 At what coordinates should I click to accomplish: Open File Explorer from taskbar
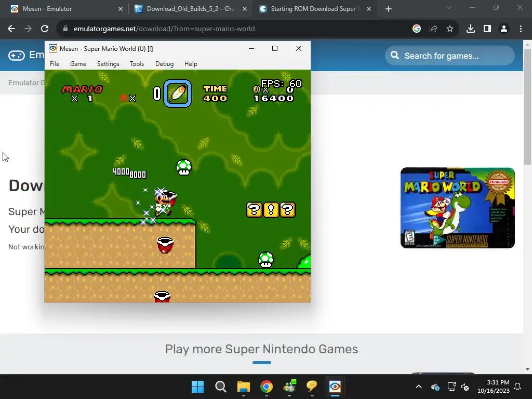coord(243,387)
